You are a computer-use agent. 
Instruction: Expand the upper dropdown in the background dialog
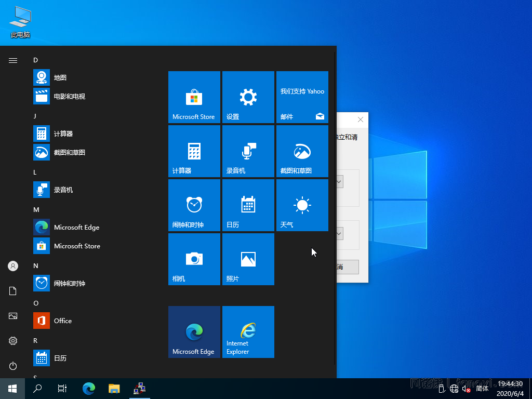339,181
